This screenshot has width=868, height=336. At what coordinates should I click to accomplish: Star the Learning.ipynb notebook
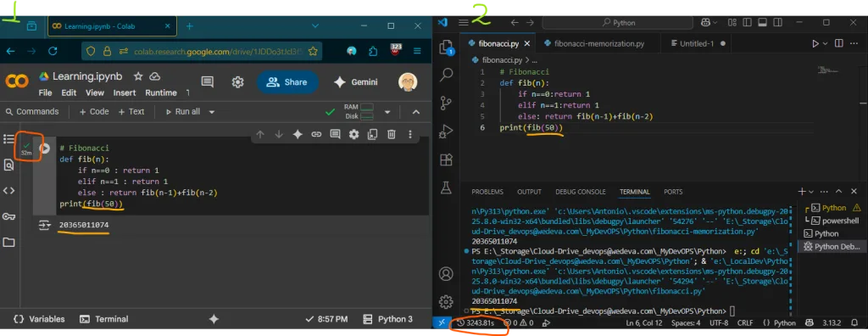click(138, 76)
